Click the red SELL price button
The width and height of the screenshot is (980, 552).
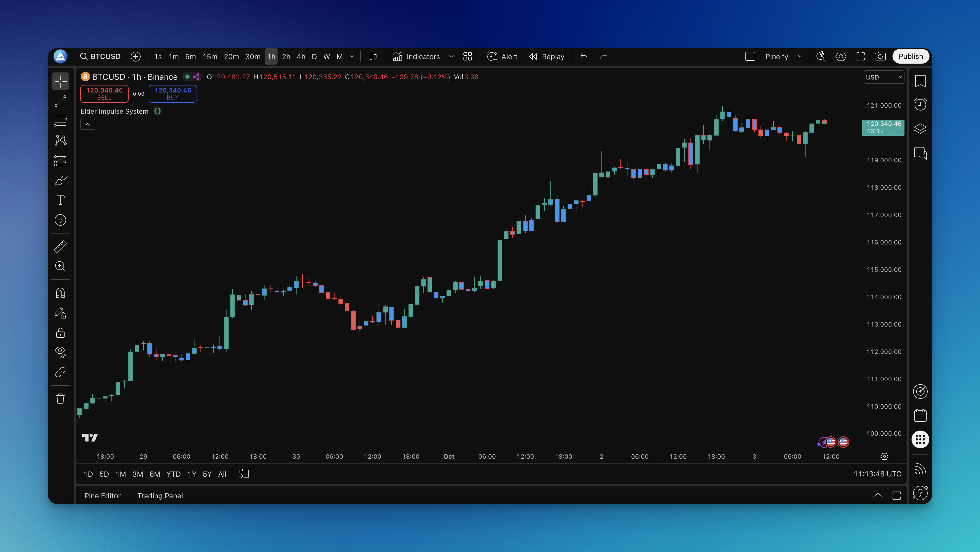(x=104, y=94)
